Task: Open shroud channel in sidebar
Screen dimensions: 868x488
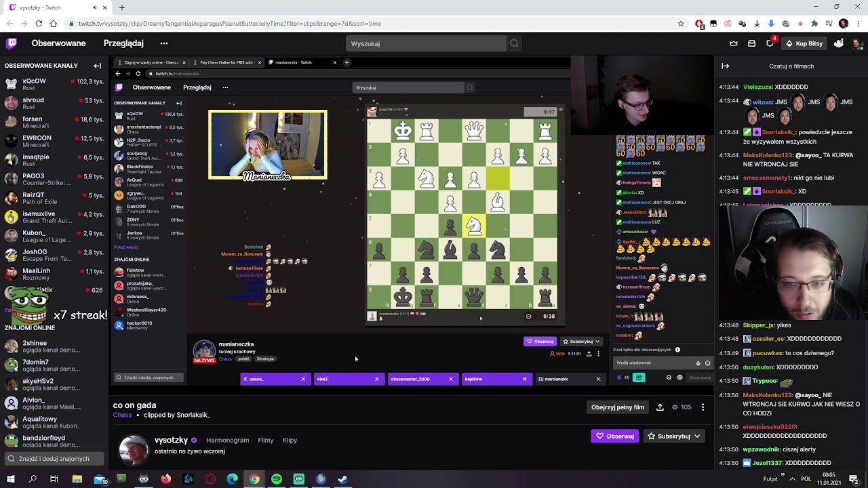Action: (x=54, y=103)
